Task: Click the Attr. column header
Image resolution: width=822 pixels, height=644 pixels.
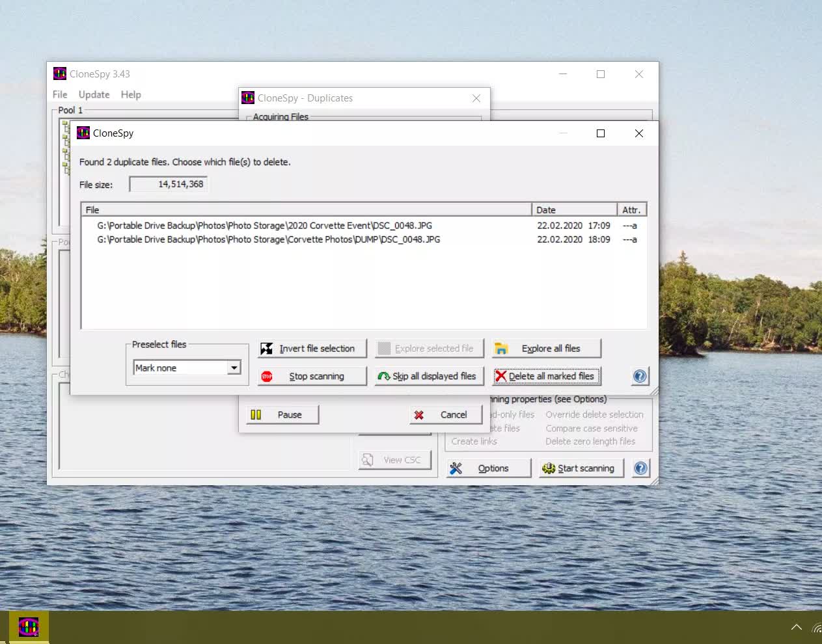Action: [x=631, y=210]
